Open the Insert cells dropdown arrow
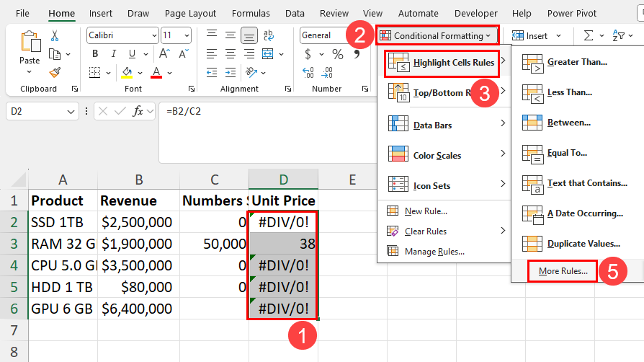 558,36
